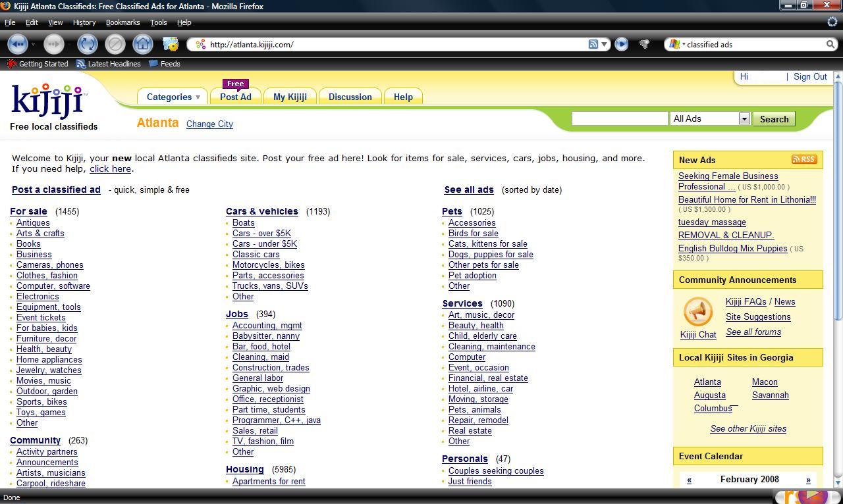This screenshot has height=504, width=843.
Task: Click the Stop loading icon
Action: click(115, 44)
